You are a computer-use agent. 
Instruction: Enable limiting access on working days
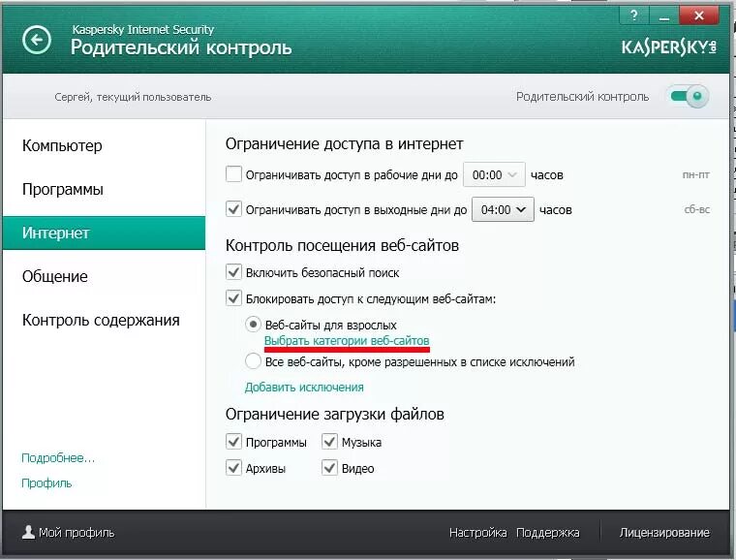233,174
